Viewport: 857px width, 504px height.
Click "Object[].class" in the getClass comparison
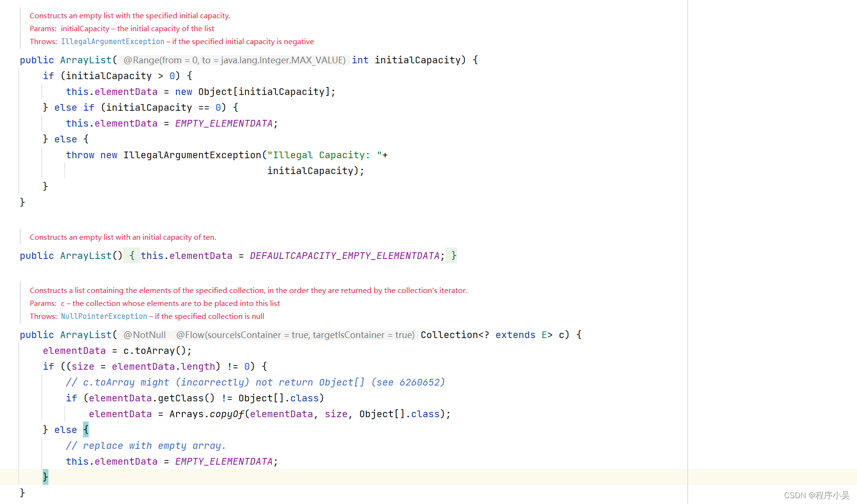click(x=279, y=398)
